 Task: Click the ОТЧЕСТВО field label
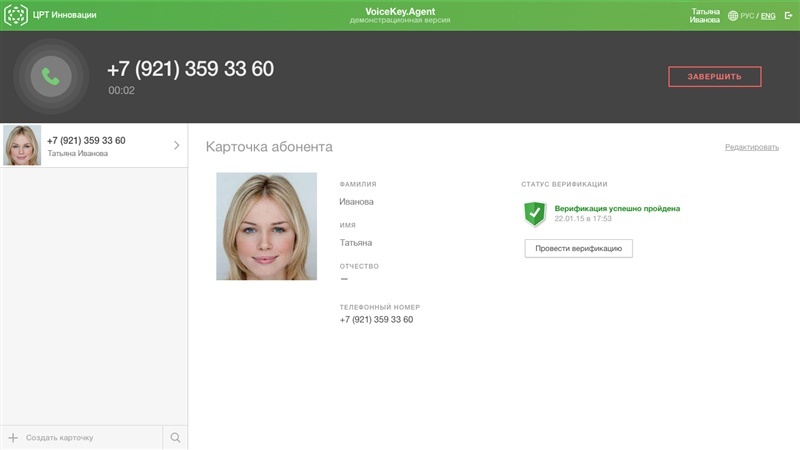(359, 266)
